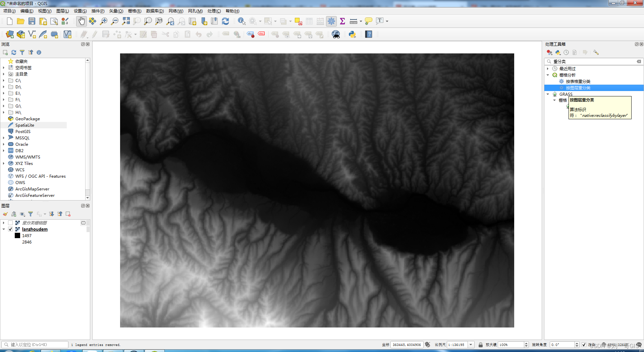Select the PostGIS item in Browser
This screenshot has width=644, height=352.
[x=23, y=132]
